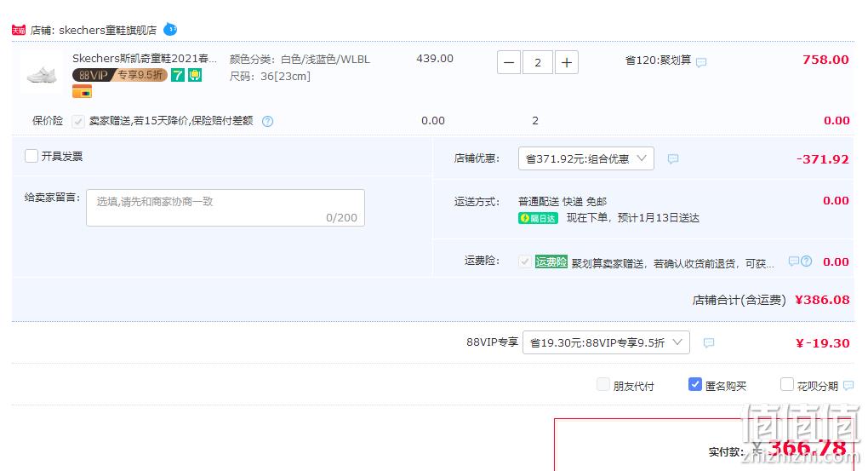Open comment icon beside 88VIP dropdown
868x471 pixels.
(709, 343)
